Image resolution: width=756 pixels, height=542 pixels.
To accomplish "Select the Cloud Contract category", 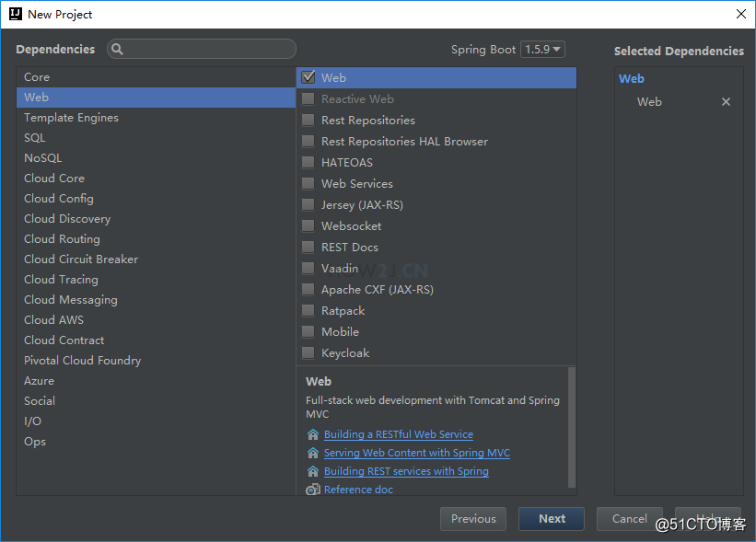I will 156,340.
